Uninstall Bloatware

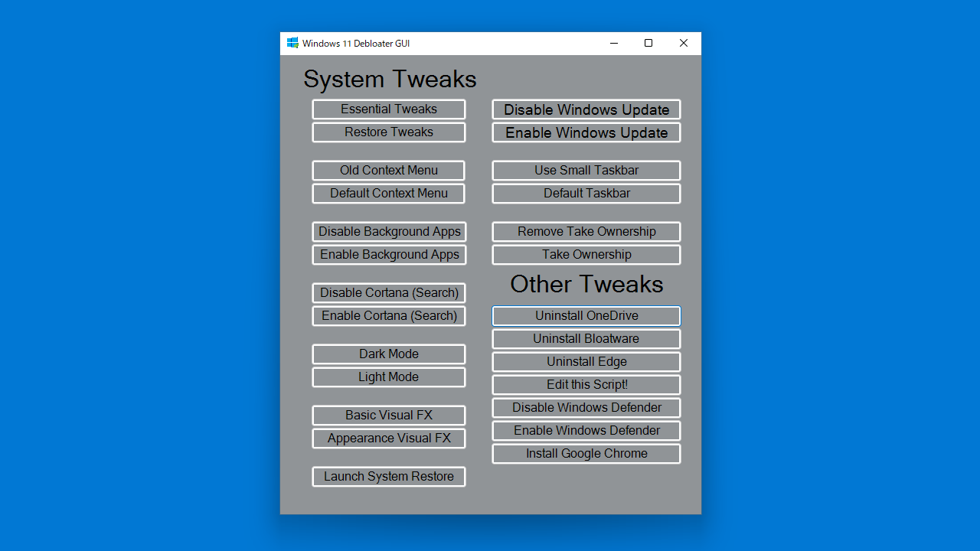[x=586, y=339]
